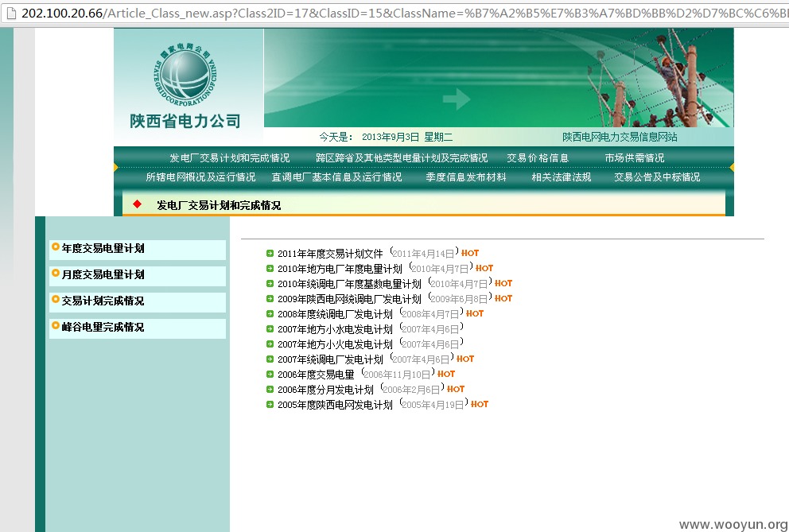Click 陕西省电力公司 company name
The height and width of the screenshot is (532, 789).
[185, 121]
